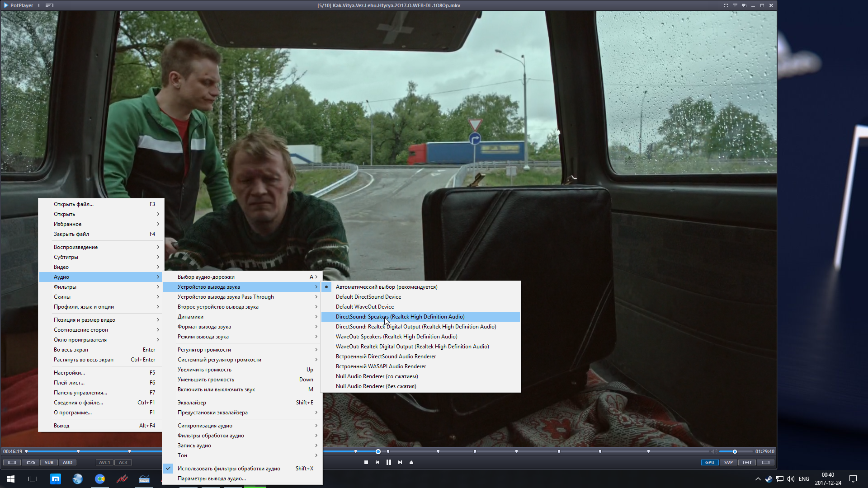The image size is (868, 488).
Task: Choose DirectSound: Speakers (Realtek High Definition Audio)
Action: (400, 317)
